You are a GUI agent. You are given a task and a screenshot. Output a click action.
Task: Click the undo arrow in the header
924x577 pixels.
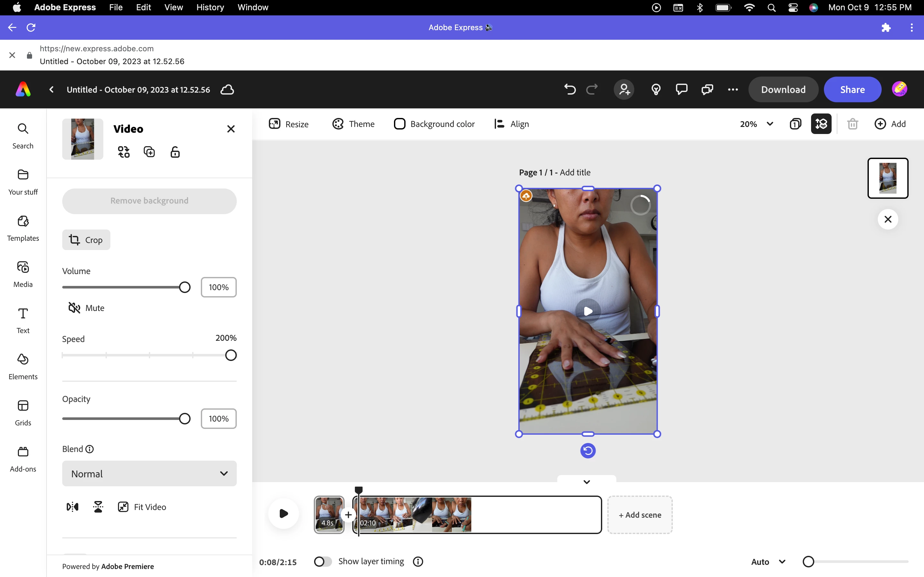coord(570,90)
